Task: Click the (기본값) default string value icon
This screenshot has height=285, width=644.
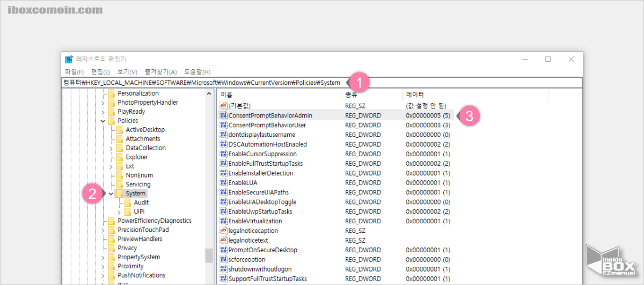Action: [x=224, y=106]
